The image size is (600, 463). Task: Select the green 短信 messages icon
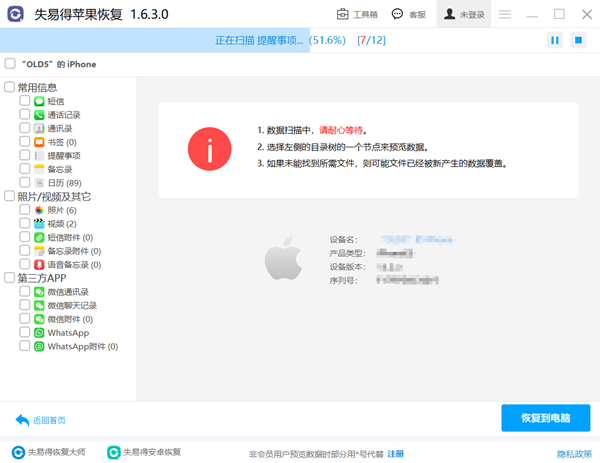point(39,101)
